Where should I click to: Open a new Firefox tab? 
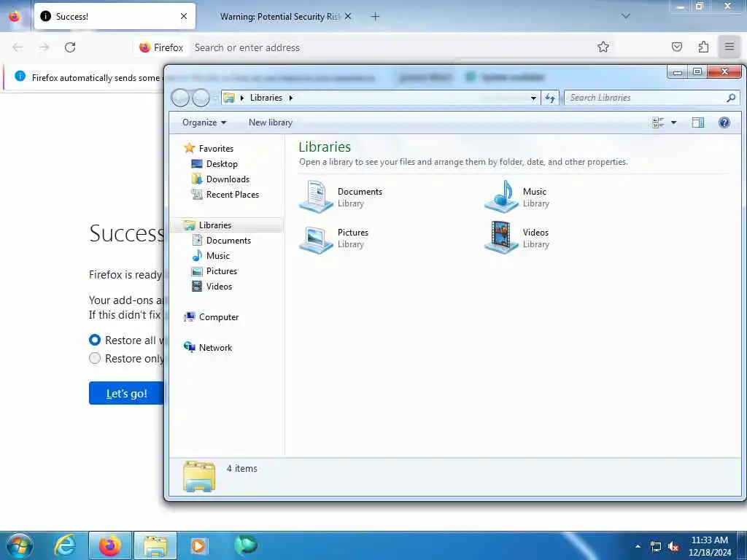tap(376, 17)
